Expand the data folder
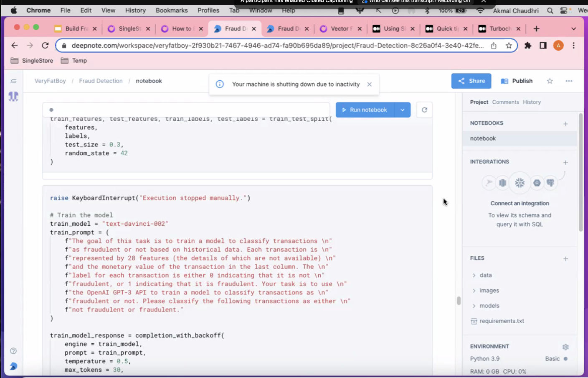This screenshot has width=588, height=378. [x=485, y=275]
